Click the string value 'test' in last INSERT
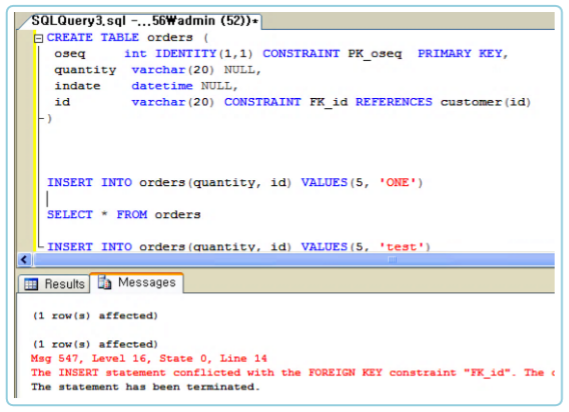 click(401, 247)
